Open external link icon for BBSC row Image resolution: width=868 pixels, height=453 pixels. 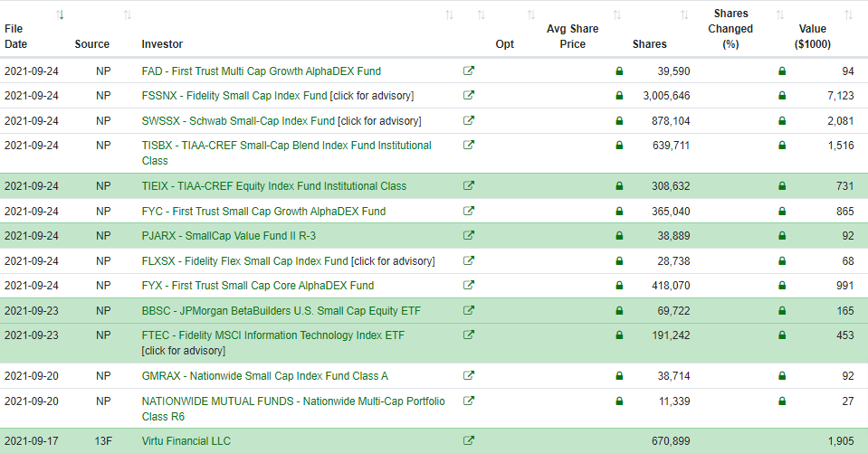(468, 310)
